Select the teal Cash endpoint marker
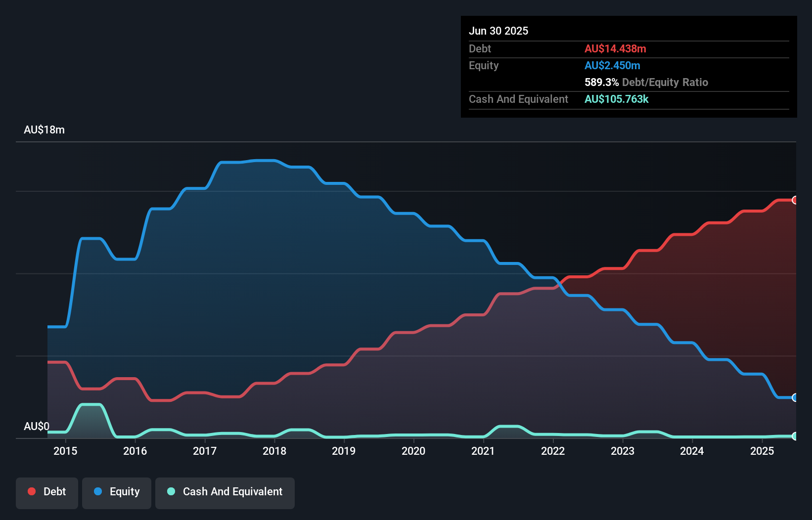The width and height of the screenshot is (812, 520). [x=795, y=436]
